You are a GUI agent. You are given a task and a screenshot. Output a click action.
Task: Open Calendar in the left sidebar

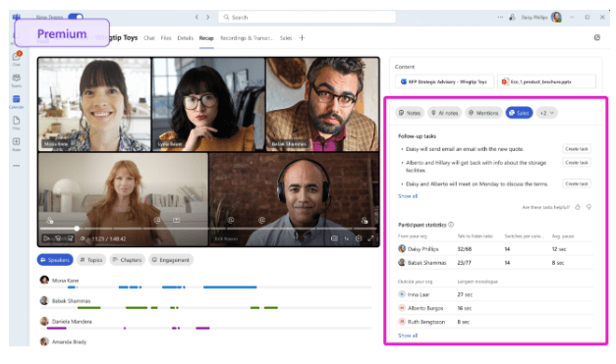(x=16, y=101)
